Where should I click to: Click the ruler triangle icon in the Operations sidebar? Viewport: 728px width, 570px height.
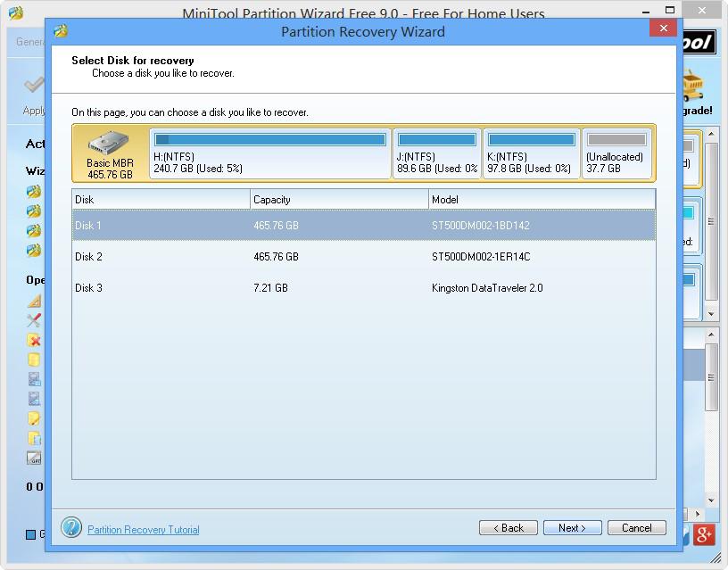34,302
